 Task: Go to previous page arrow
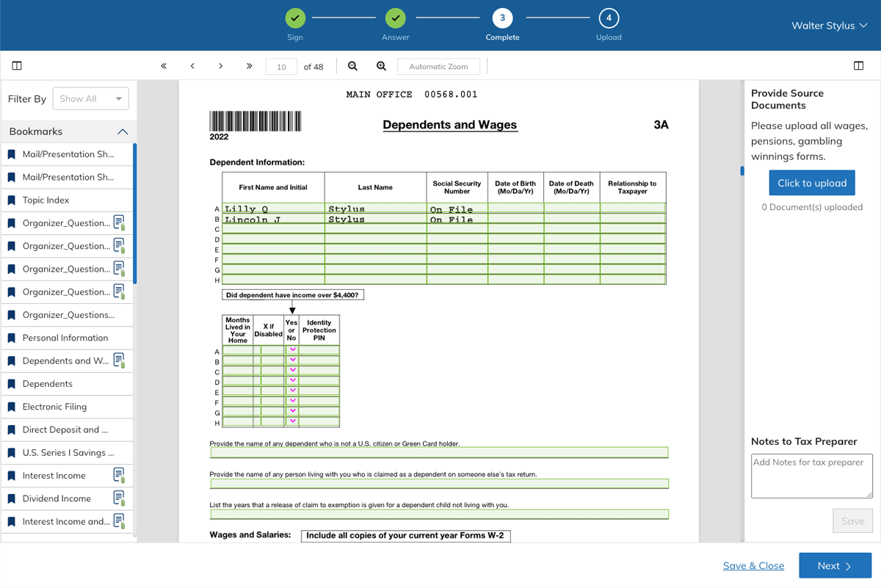pyautogui.click(x=192, y=66)
